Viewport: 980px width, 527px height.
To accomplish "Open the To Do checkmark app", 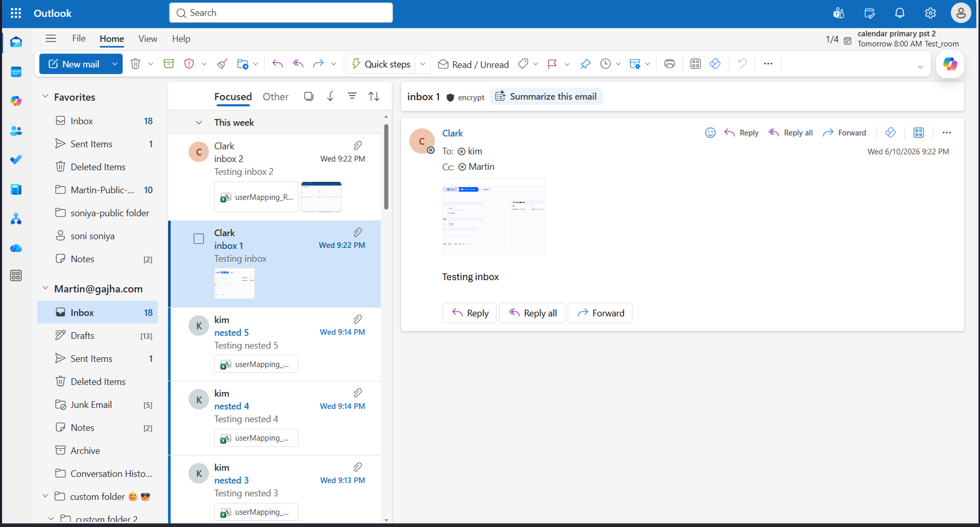I will (16, 160).
